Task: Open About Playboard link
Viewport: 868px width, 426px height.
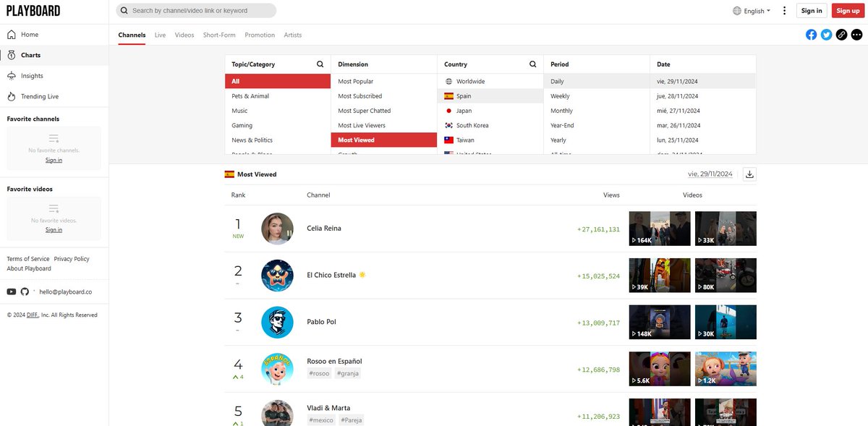Action: 29,268
